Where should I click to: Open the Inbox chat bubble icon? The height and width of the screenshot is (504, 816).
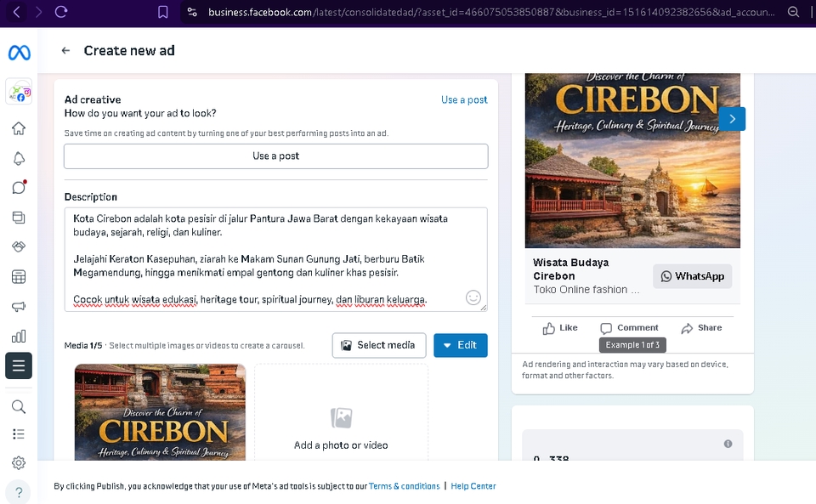click(19, 187)
